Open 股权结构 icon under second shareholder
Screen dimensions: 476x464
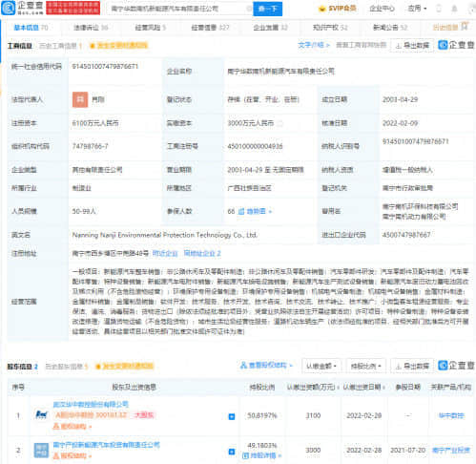(72, 455)
